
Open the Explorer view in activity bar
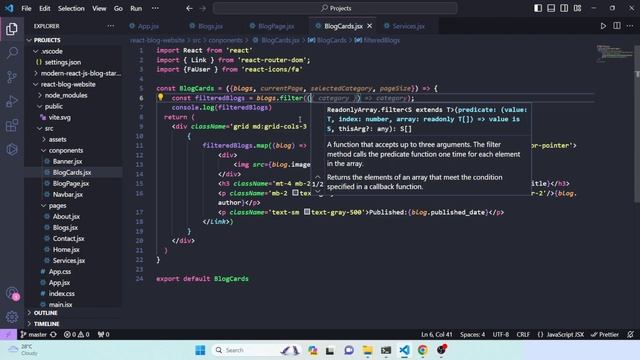pos(12,29)
